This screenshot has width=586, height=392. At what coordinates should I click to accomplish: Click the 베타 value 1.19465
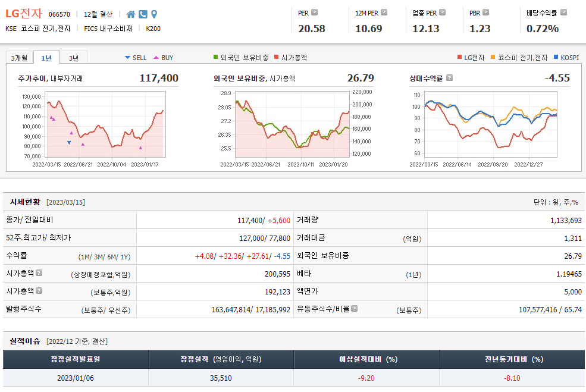click(569, 274)
